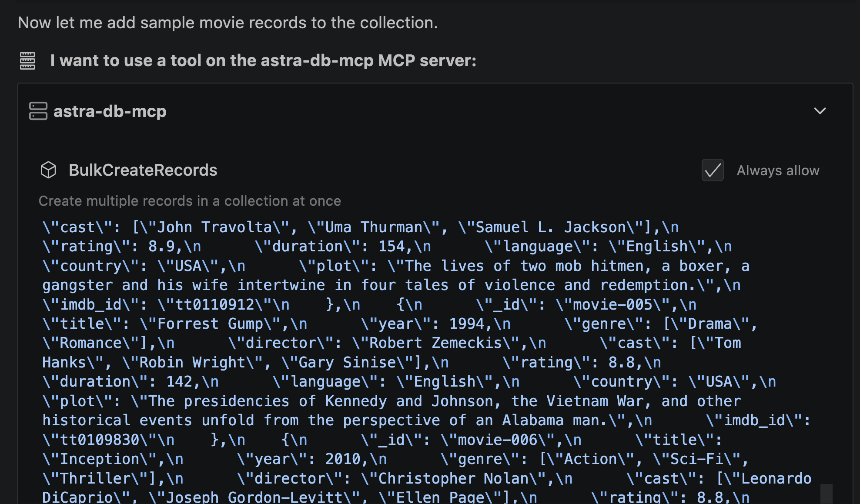Click the Always allow label
This screenshot has width=860, height=504.
click(778, 170)
